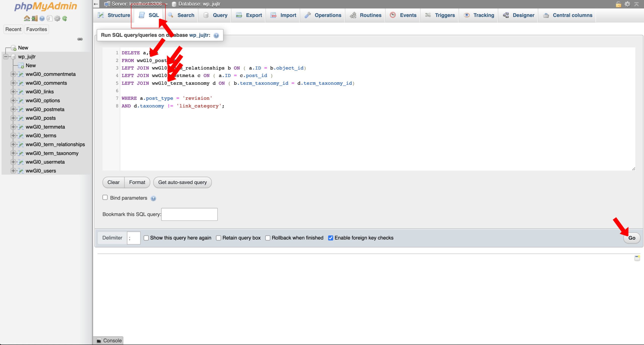Open the Favorites tables button
The width and height of the screenshot is (644, 345).
pos(36,29)
